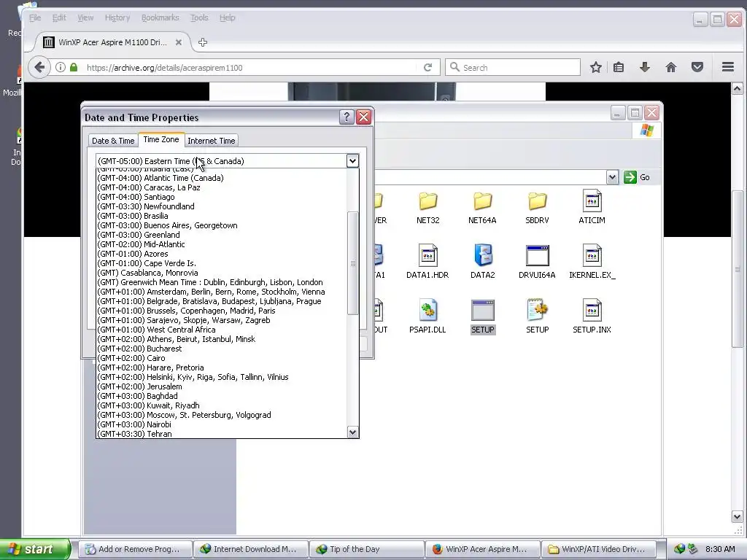Switch to Internet Download Manager taskbar button

(251, 549)
